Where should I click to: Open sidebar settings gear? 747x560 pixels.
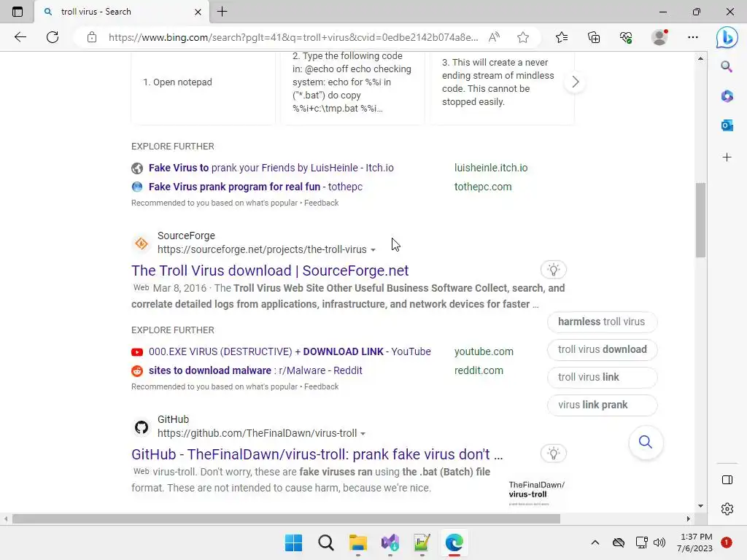727,508
